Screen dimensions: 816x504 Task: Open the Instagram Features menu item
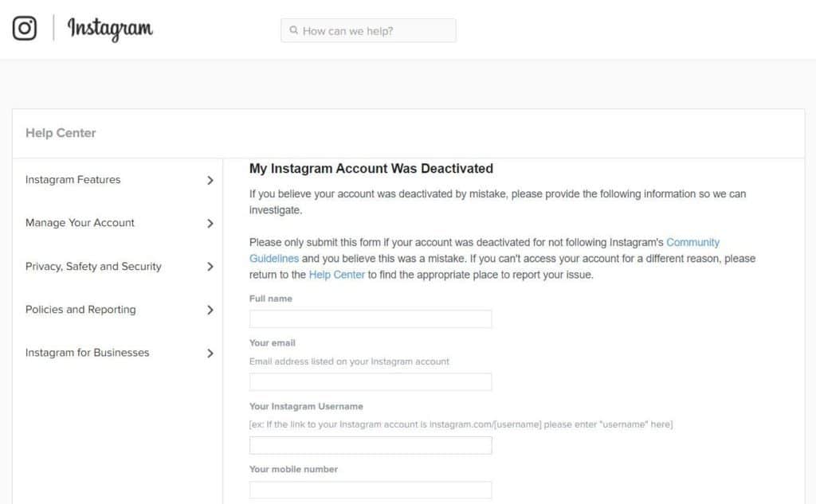73,179
